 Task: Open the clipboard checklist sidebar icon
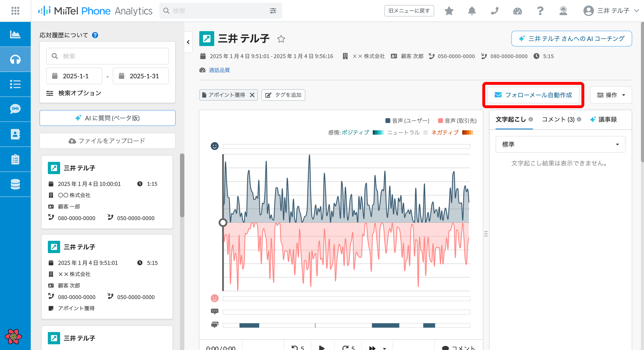point(15,159)
